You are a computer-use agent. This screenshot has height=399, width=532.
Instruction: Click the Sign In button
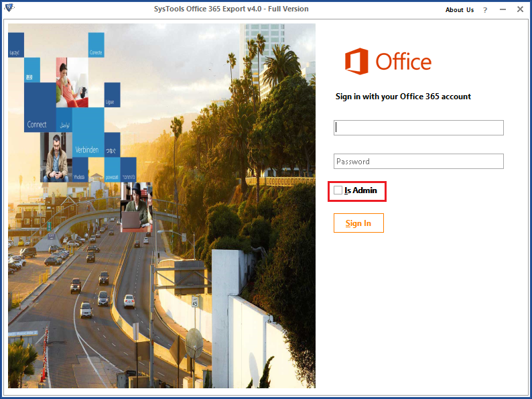358,223
